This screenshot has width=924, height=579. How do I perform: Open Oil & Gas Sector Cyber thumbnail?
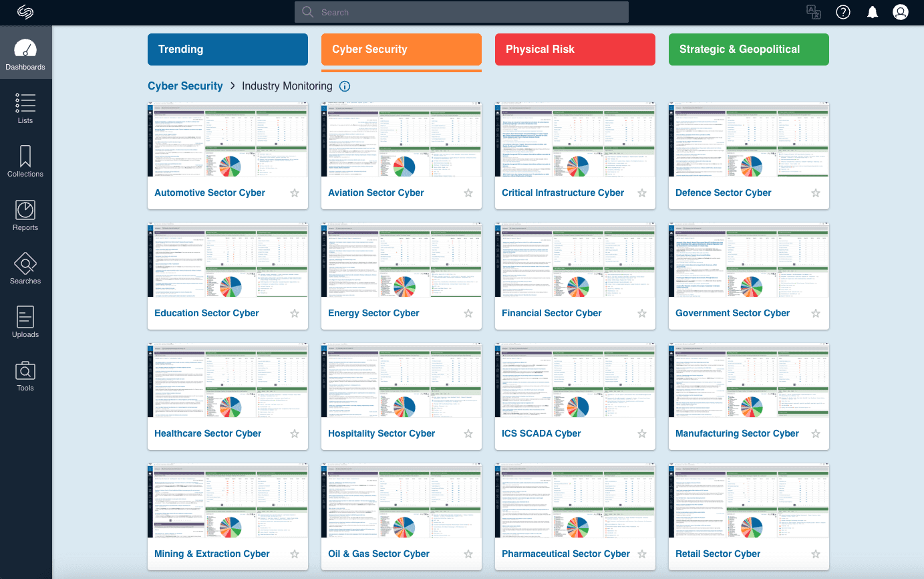402,501
